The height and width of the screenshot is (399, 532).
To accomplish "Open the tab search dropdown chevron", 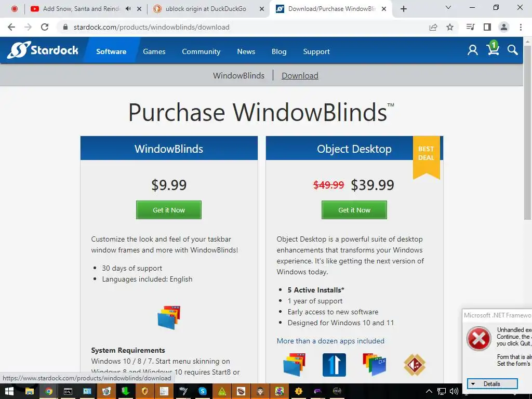I will tap(448, 7).
